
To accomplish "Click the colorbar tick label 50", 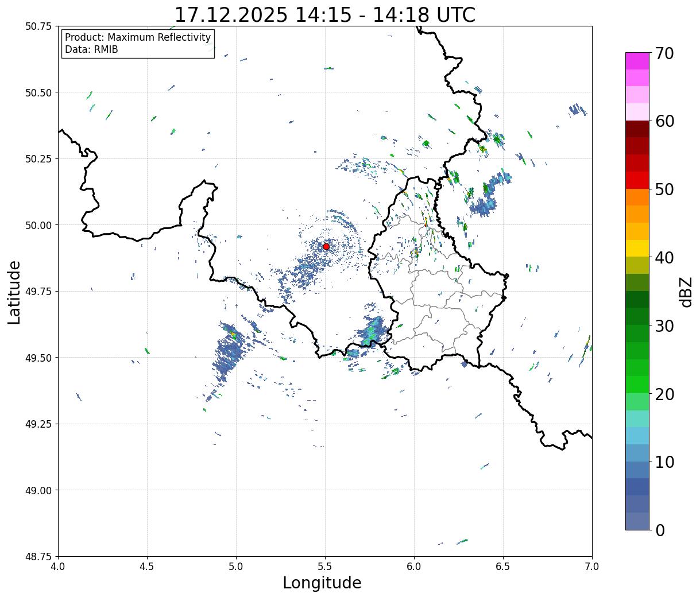I will pos(664,189).
